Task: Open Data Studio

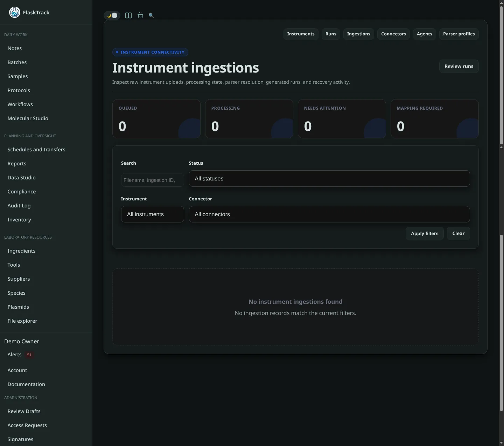Action: pyautogui.click(x=22, y=178)
